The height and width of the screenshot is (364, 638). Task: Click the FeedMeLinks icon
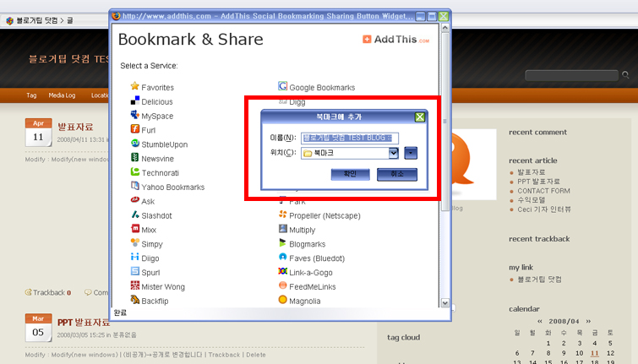coord(282,285)
